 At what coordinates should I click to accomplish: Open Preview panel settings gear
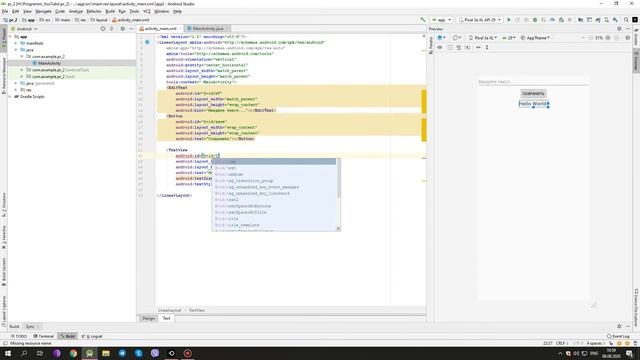point(619,29)
